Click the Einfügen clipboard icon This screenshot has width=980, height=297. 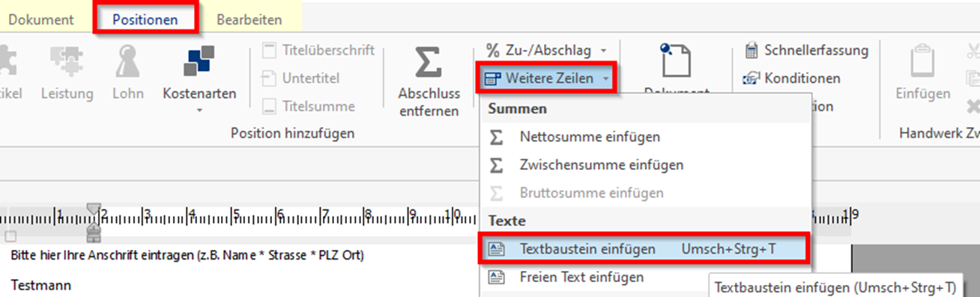click(x=923, y=63)
